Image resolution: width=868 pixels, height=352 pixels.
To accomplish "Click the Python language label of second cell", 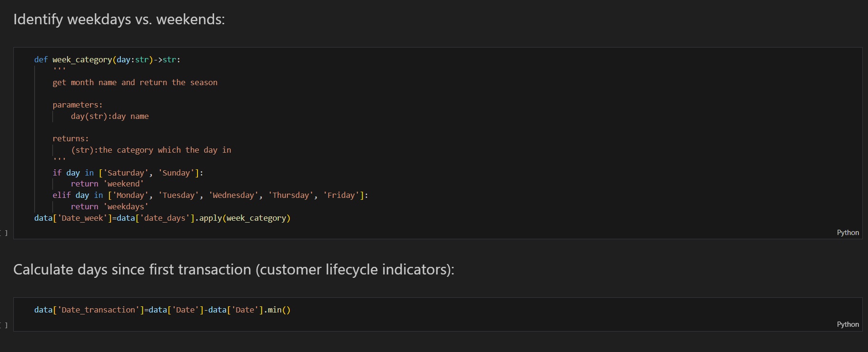I will [848, 324].
